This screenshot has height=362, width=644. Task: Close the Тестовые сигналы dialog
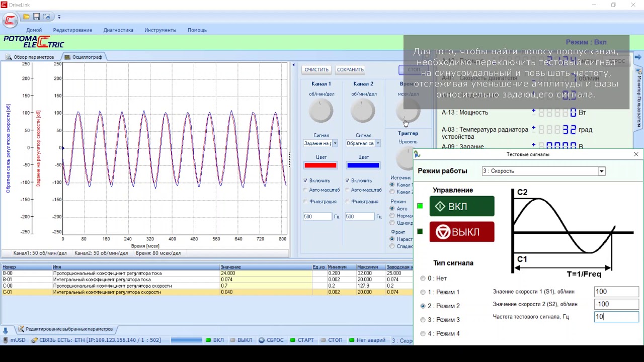pyautogui.click(x=636, y=154)
